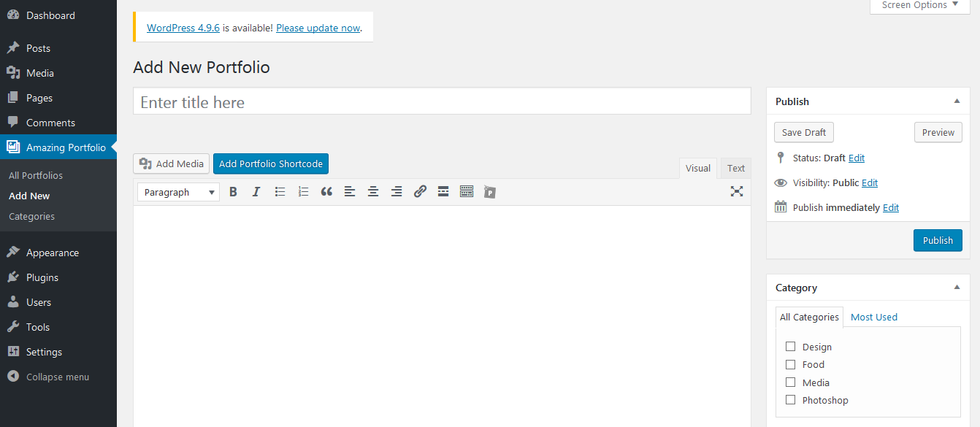Open Settings menu in sidebar
The width and height of the screenshot is (980, 427).
(x=58, y=352)
